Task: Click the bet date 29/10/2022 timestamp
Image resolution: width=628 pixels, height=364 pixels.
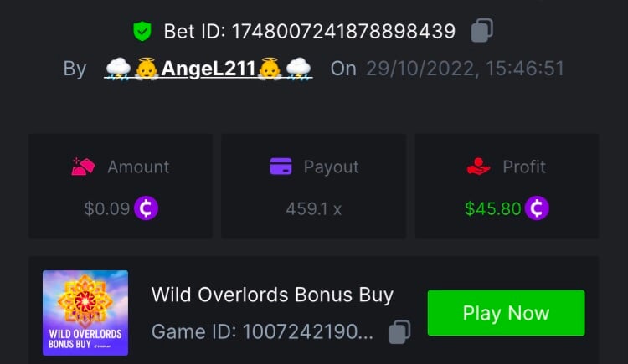Action: point(465,69)
